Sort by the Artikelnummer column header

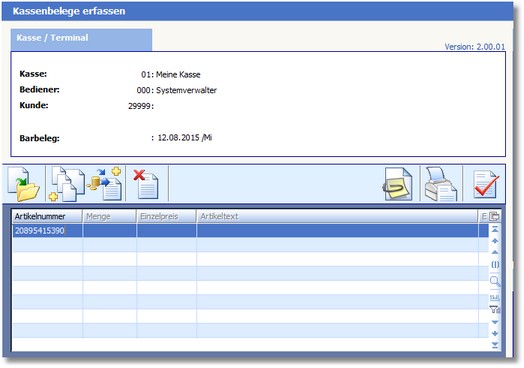pyautogui.click(x=47, y=216)
